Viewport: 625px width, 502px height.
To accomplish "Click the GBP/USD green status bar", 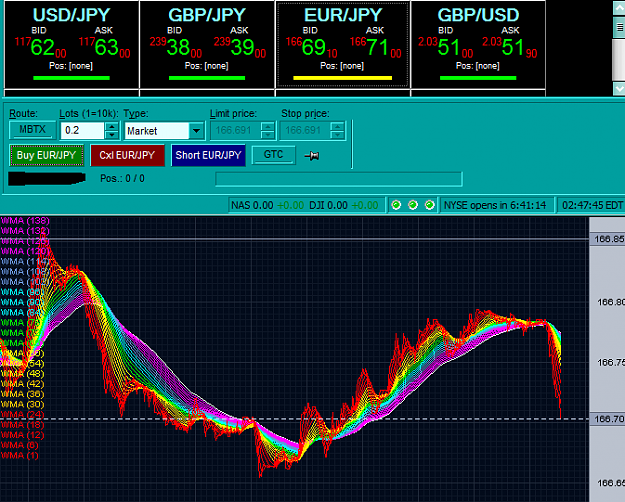I will (478, 78).
